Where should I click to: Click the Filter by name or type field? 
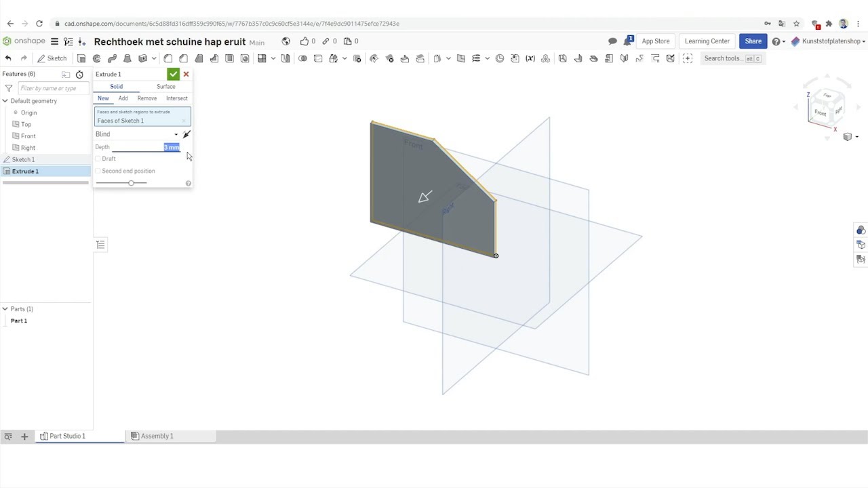(x=54, y=88)
